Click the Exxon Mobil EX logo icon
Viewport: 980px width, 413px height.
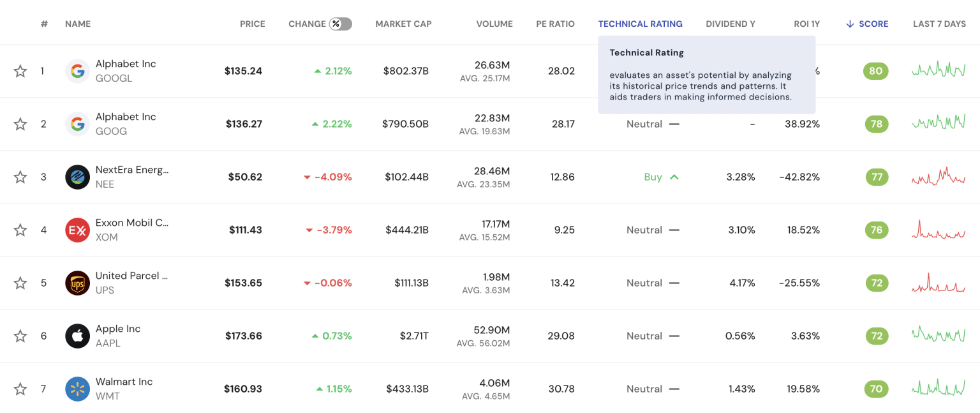pos(77,230)
